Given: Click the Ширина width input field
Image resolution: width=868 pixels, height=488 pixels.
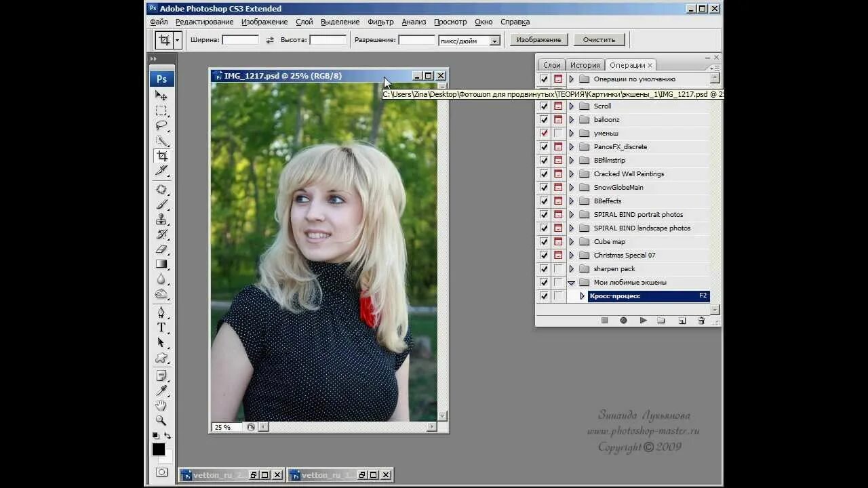Looking at the screenshot, I should click(241, 40).
